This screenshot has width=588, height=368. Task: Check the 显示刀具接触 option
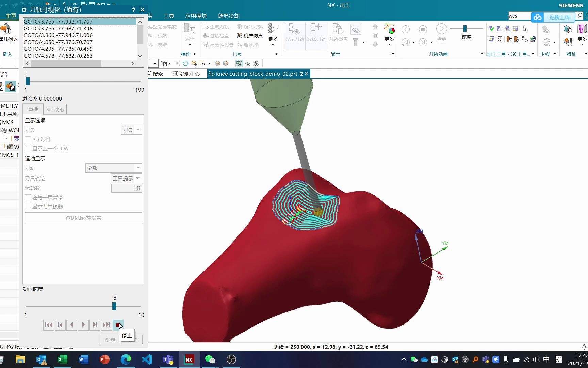tap(28, 206)
